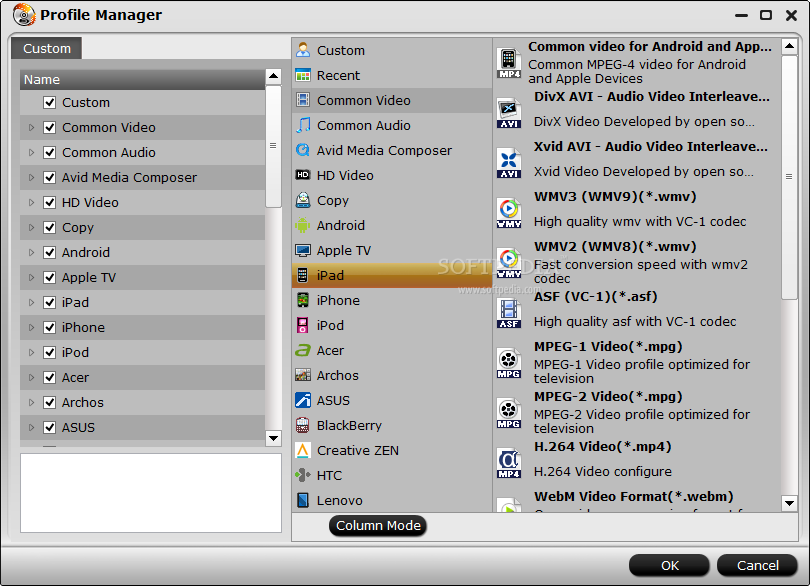Expand the Copy tree node
Image resolution: width=810 pixels, height=586 pixels.
click(32, 227)
